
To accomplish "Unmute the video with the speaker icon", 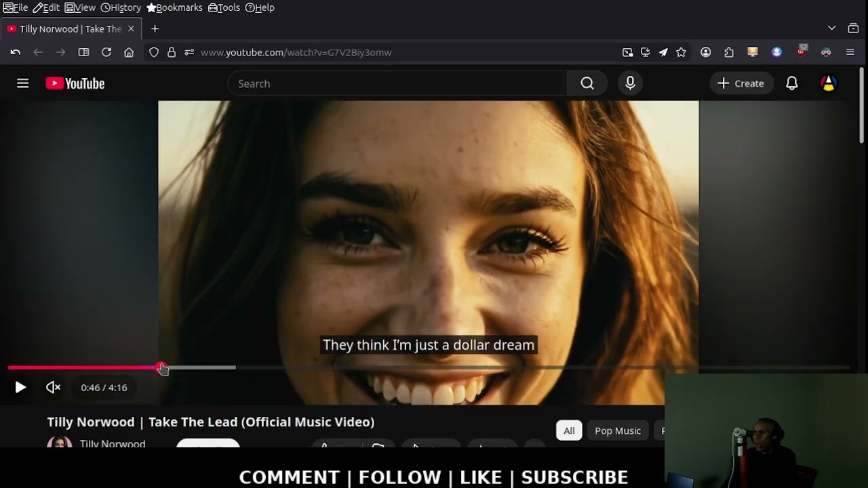I will click(x=53, y=388).
